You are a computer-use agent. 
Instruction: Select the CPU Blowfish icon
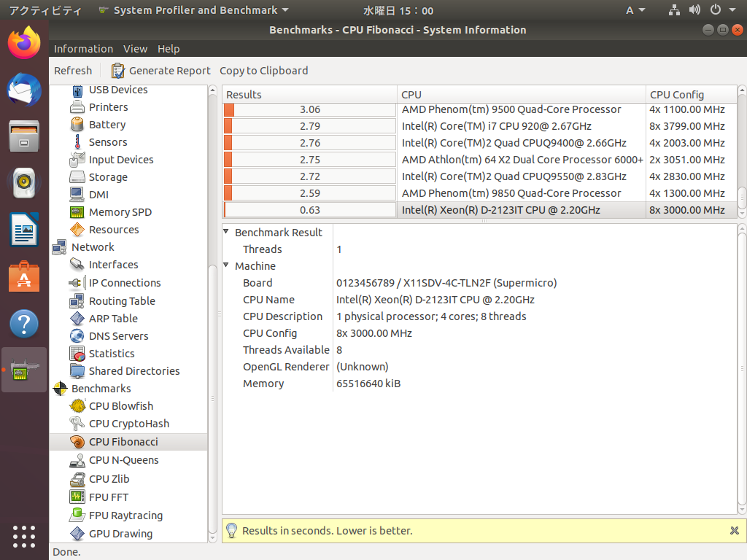coord(77,406)
